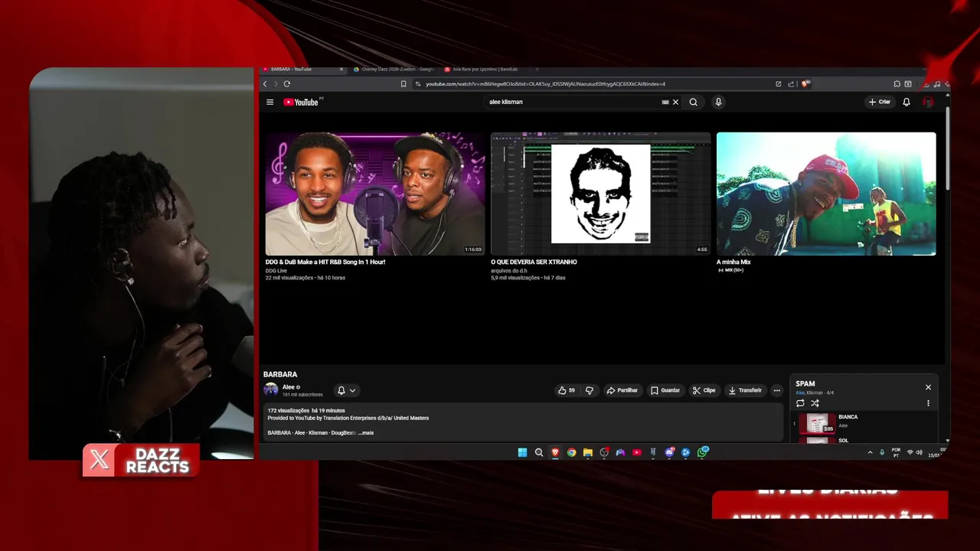The height and width of the screenshot is (551, 980).
Task: Click the 'Criar' create button
Action: tap(880, 102)
